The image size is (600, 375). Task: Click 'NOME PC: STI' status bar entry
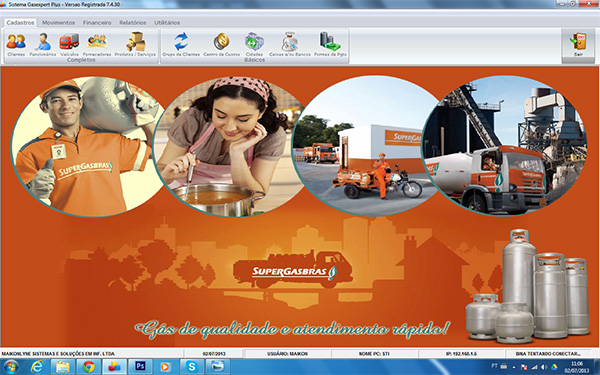374,354
